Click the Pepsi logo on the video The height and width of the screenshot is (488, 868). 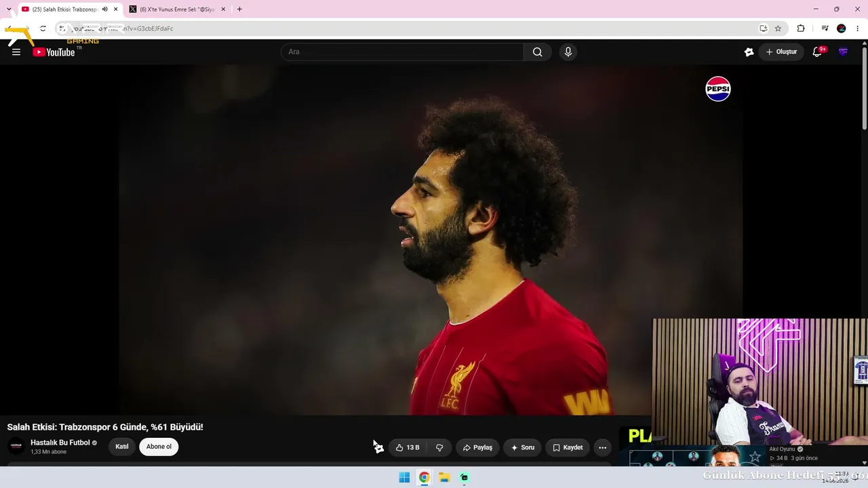pos(718,89)
